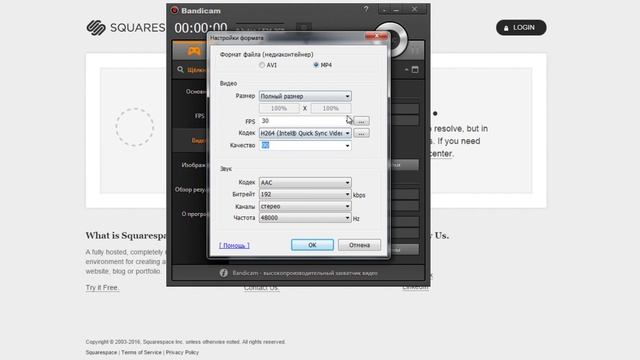Click the Bandicam info icon in footer
The height and width of the screenshot is (360, 640).
tap(224, 273)
